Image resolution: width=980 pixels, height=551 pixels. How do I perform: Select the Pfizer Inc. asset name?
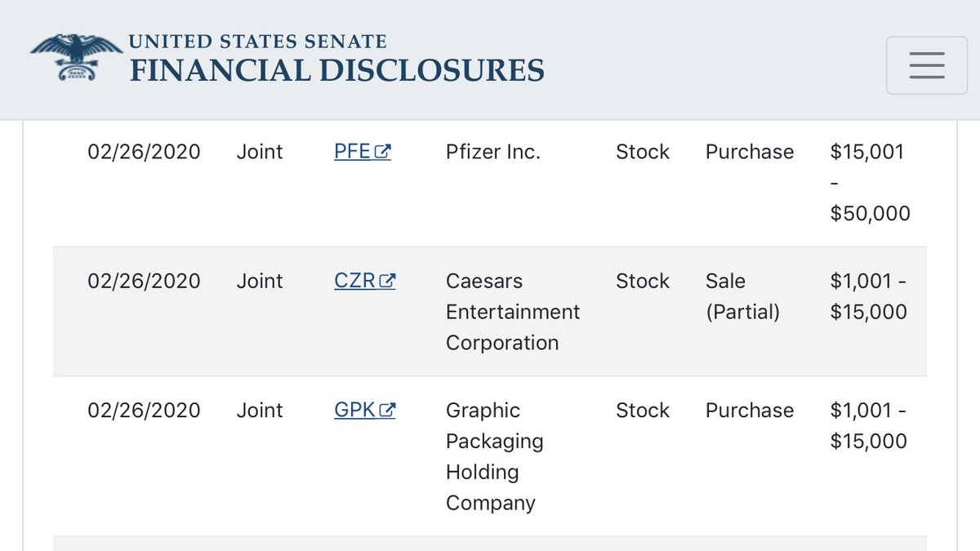[x=493, y=152]
